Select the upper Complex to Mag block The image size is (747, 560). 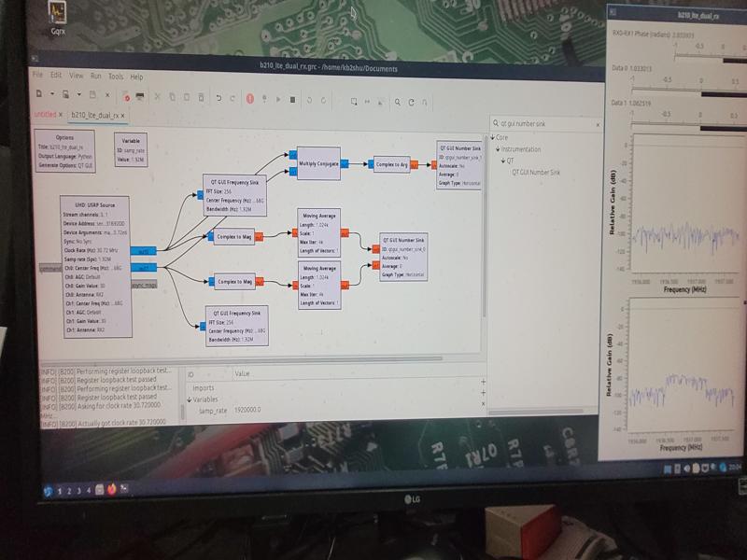coord(234,236)
